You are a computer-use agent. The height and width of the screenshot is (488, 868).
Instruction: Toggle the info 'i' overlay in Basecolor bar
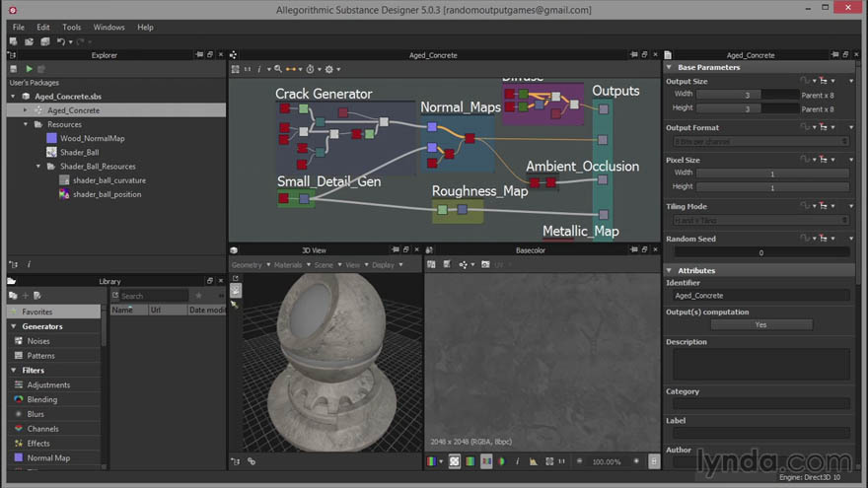[518, 461]
